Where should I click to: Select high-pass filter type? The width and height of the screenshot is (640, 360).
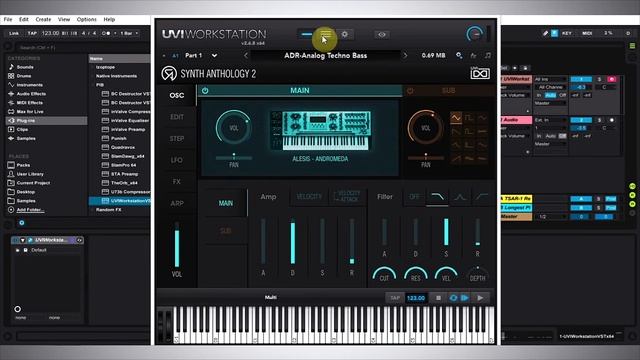[482, 197]
